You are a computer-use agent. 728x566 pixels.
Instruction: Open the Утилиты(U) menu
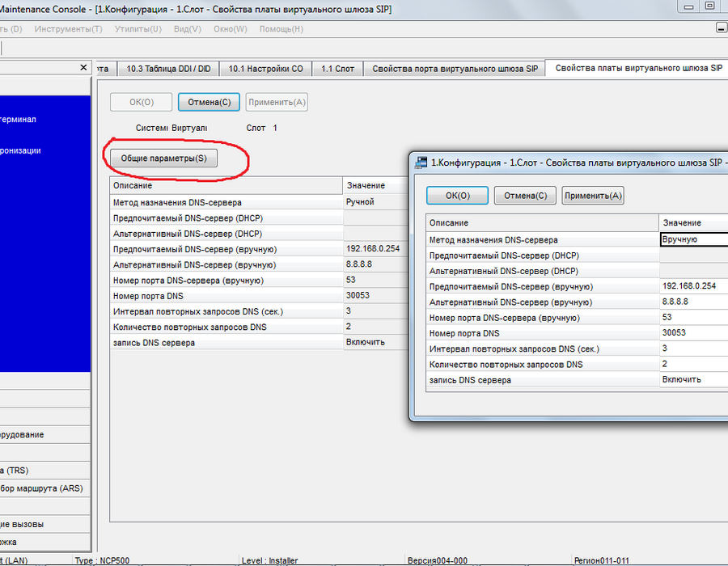138,29
